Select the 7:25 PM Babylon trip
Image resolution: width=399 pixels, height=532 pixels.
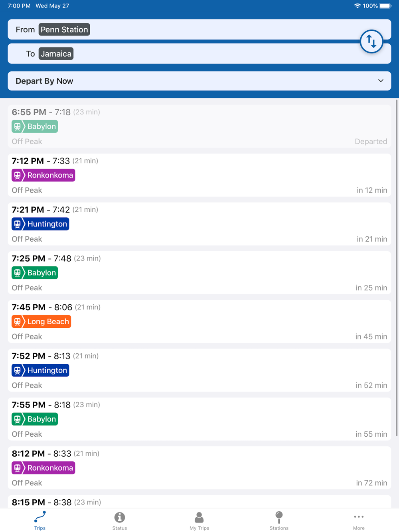[199, 273]
